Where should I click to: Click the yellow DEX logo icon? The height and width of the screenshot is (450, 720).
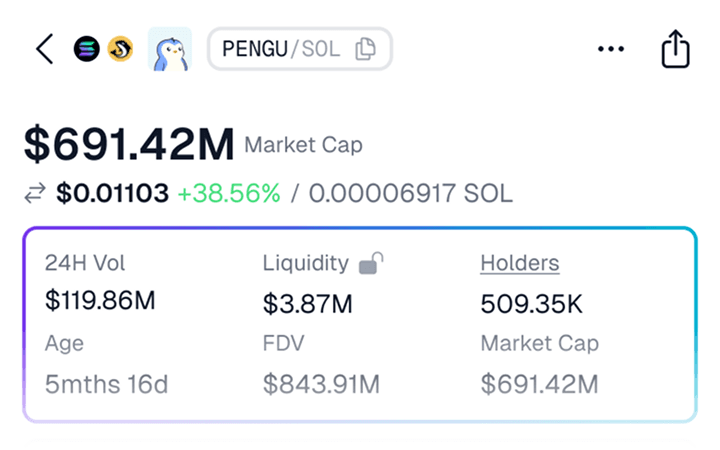point(120,49)
